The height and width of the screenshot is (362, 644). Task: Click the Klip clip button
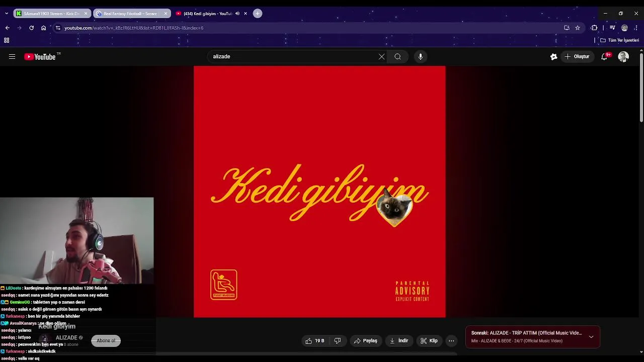429,341
